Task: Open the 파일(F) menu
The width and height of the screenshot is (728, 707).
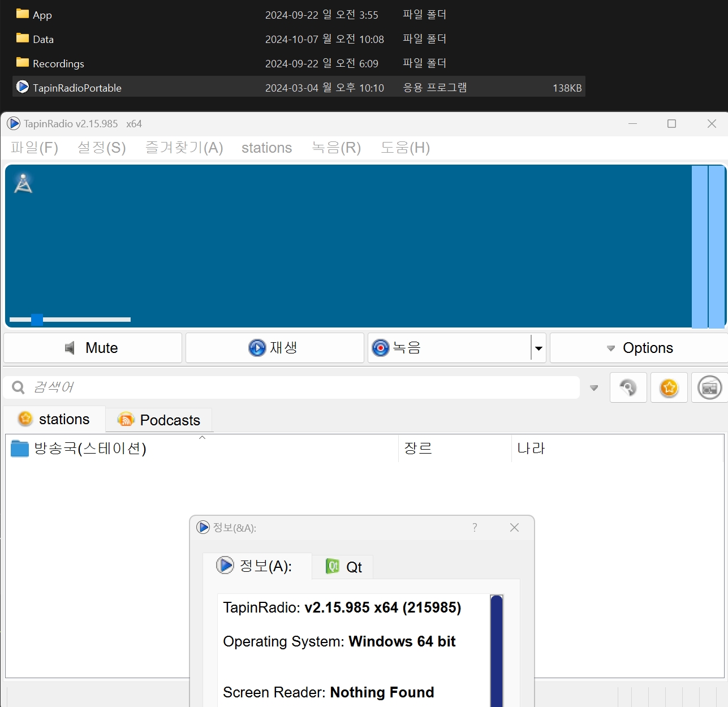Action: 35,148
